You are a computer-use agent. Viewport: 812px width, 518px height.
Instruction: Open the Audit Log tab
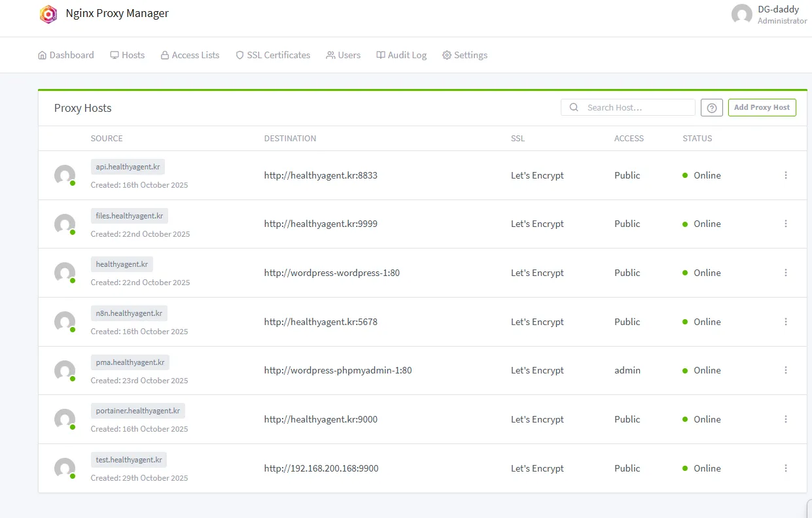[401, 55]
